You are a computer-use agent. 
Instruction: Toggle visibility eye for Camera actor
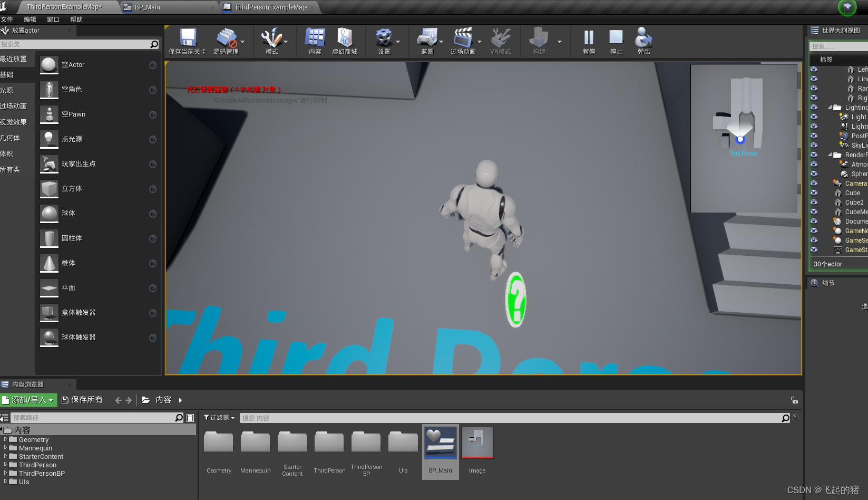[814, 183]
